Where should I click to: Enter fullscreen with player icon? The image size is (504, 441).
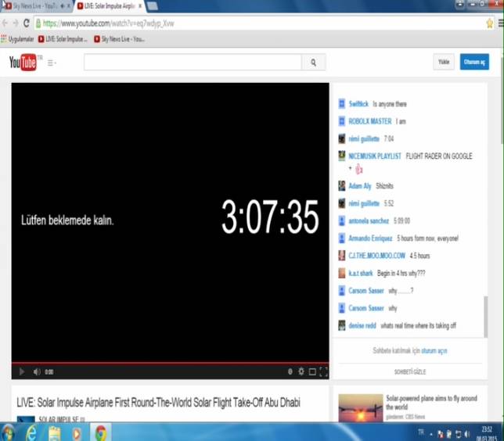pyautogui.click(x=323, y=371)
